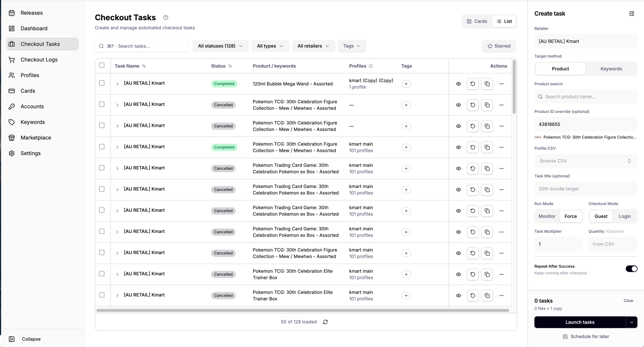Set Checkout Mode to Login
This screenshot has height=347, width=644.
(625, 217)
